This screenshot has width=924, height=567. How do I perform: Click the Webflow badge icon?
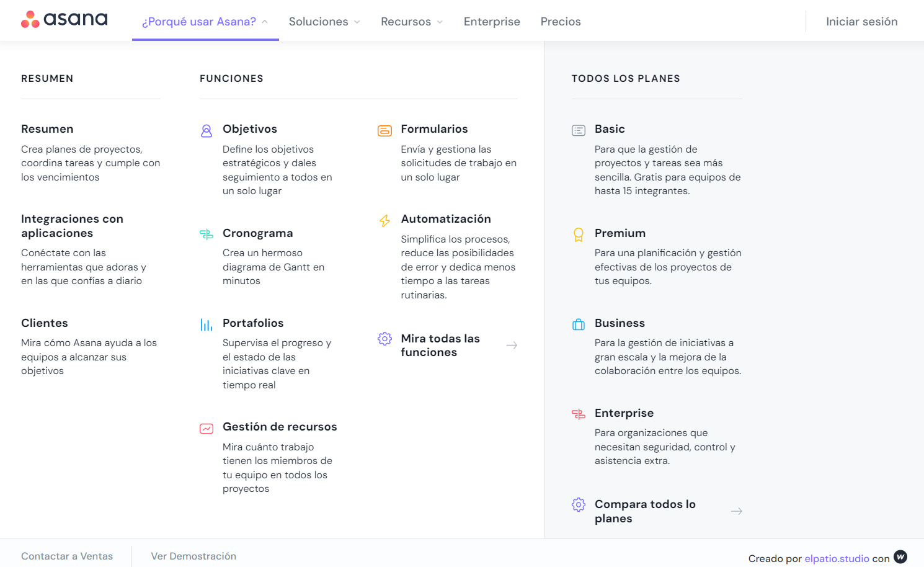(900, 556)
